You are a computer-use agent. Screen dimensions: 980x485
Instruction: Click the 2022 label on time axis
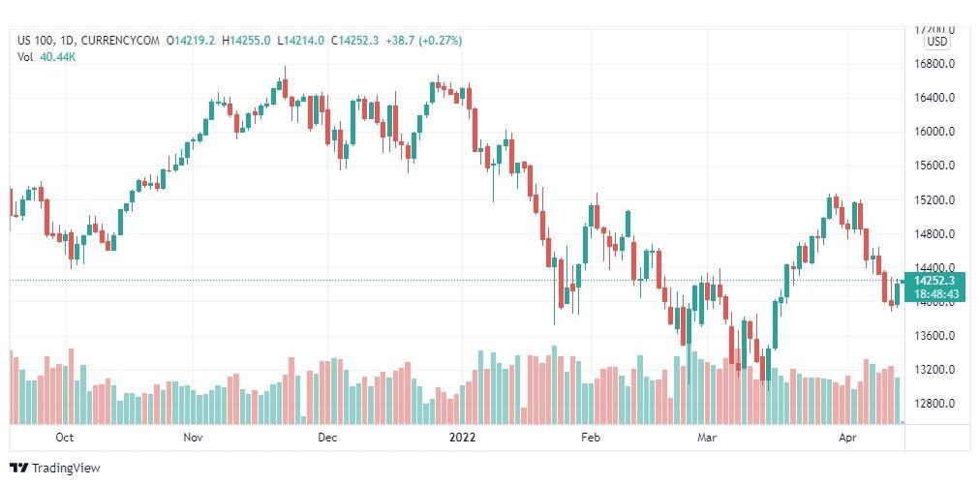[463, 438]
